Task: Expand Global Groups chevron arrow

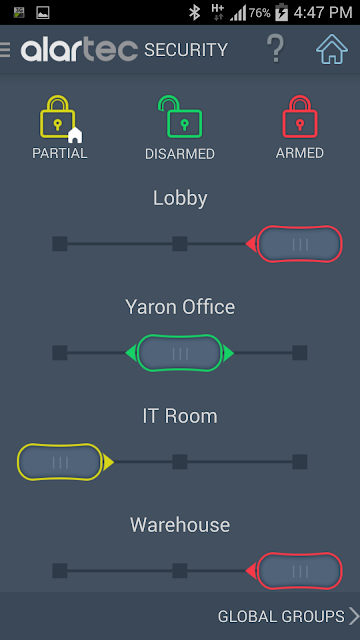Action: 353,616
